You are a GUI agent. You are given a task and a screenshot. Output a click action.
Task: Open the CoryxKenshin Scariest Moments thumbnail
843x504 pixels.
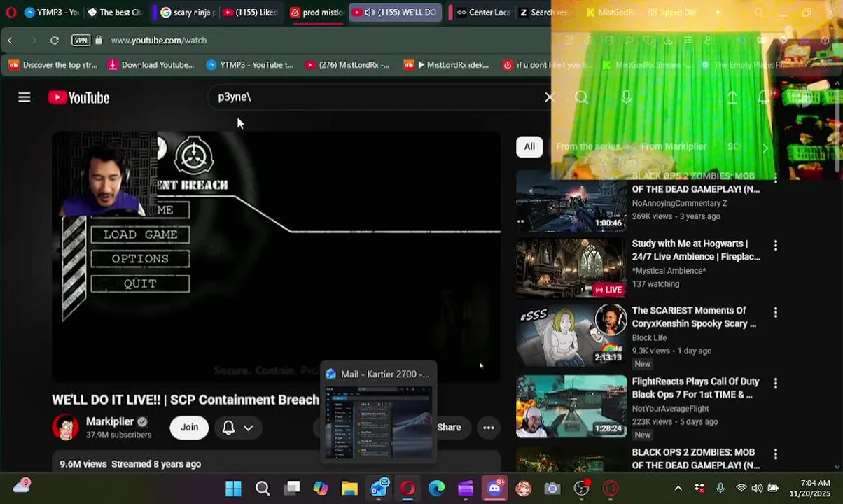click(x=571, y=335)
